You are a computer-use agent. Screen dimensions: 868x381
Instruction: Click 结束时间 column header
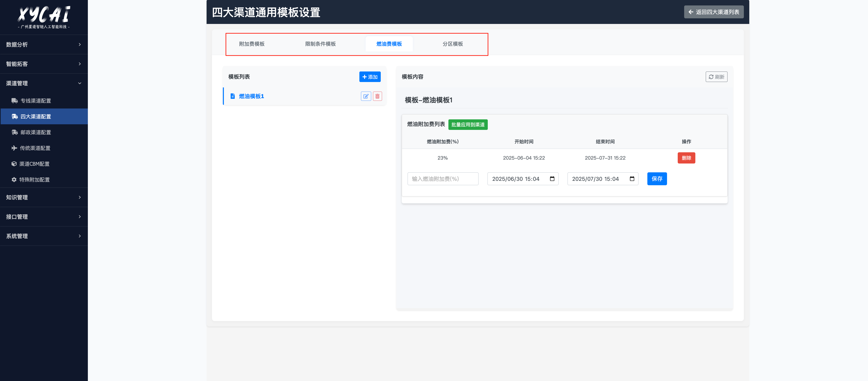pos(605,142)
